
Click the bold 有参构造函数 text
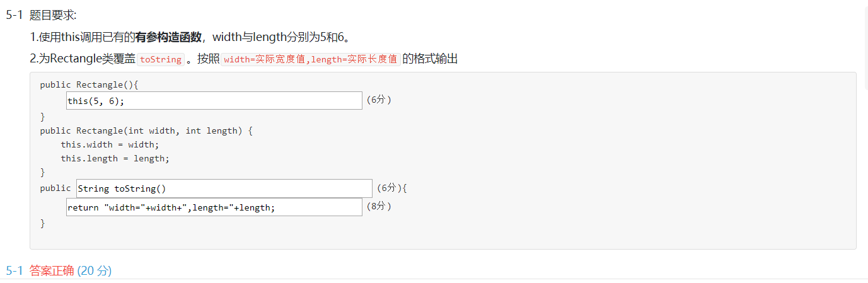tap(168, 37)
